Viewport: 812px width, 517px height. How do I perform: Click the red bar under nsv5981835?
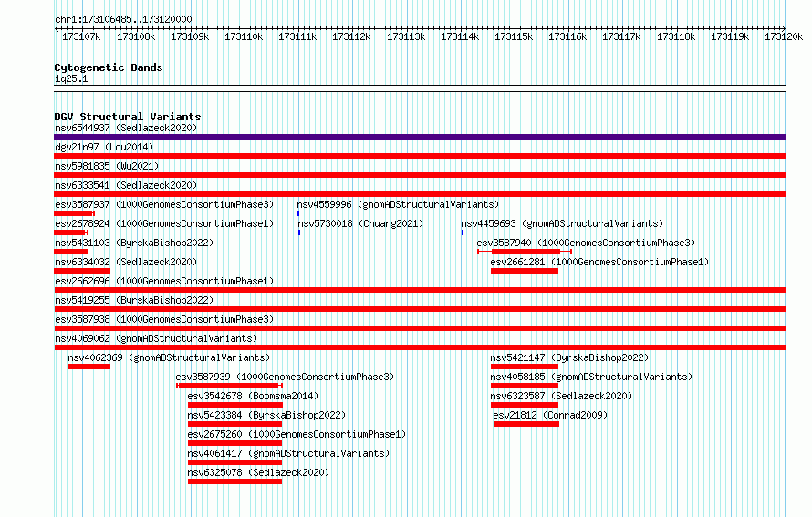(420, 175)
